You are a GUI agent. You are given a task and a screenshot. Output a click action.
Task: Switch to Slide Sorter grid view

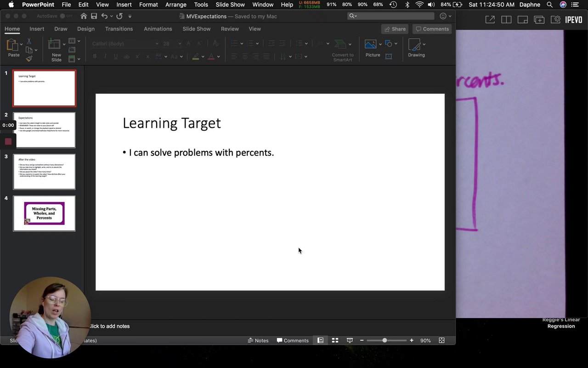335,340
